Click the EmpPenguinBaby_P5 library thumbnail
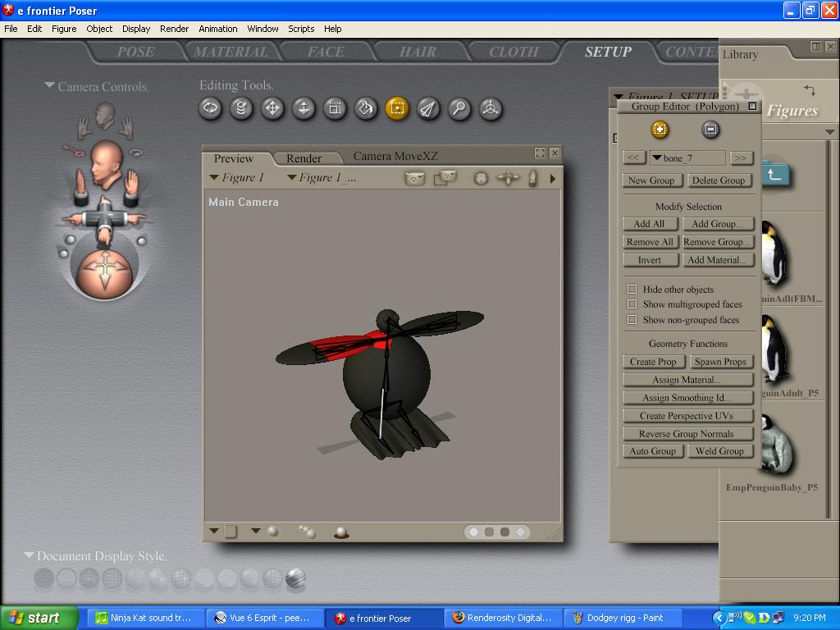Image resolution: width=840 pixels, height=630 pixels. click(777, 445)
